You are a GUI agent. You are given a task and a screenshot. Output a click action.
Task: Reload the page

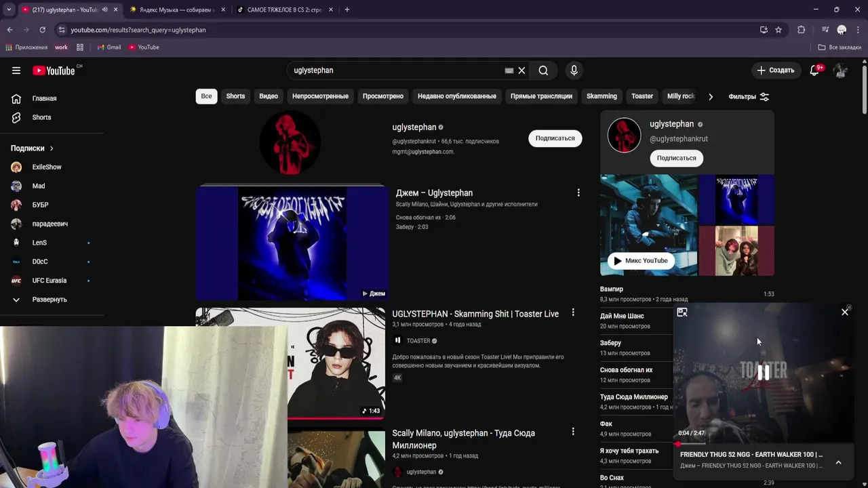click(42, 30)
